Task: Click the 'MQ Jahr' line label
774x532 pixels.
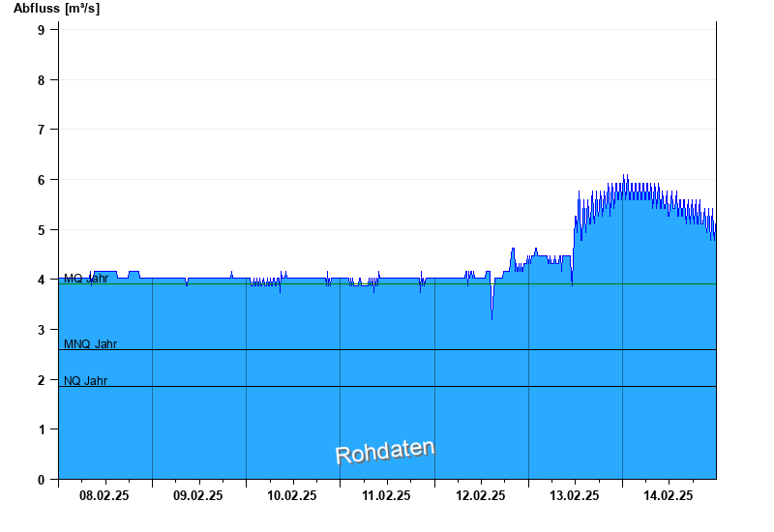Action: click(x=86, y=279)
